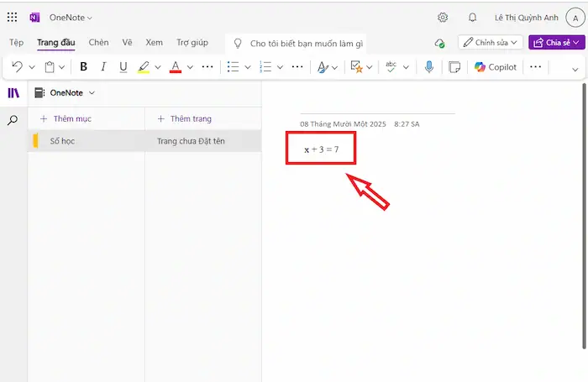Open the Xem ribbon tab
The width and height of the screenshot is (588, 382).
pos(154,42)
